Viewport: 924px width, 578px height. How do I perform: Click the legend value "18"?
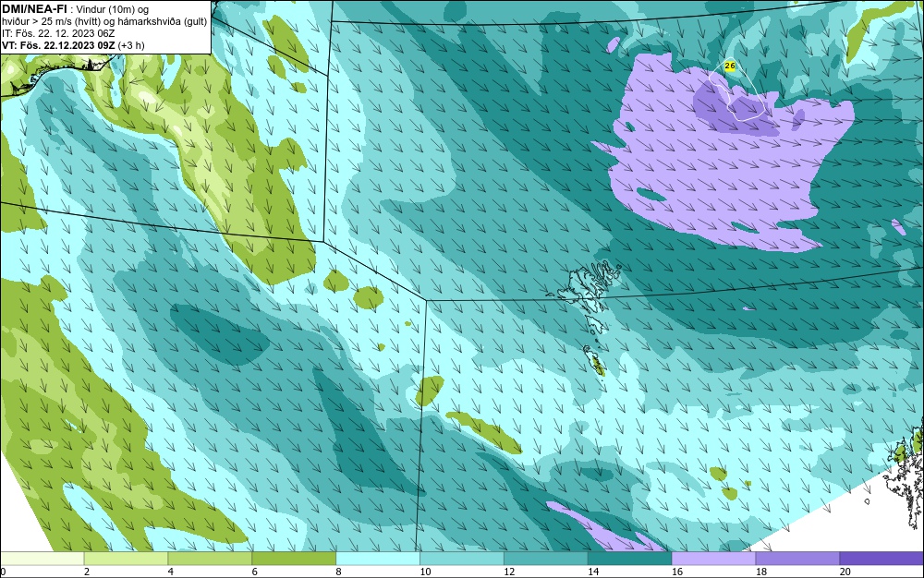[760, 572]
